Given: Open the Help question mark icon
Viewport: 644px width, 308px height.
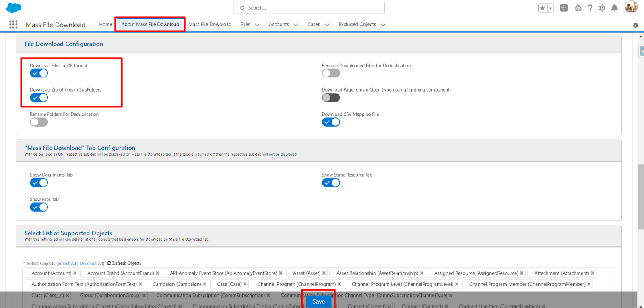Looking at the screenshot, I should (590, 8).
